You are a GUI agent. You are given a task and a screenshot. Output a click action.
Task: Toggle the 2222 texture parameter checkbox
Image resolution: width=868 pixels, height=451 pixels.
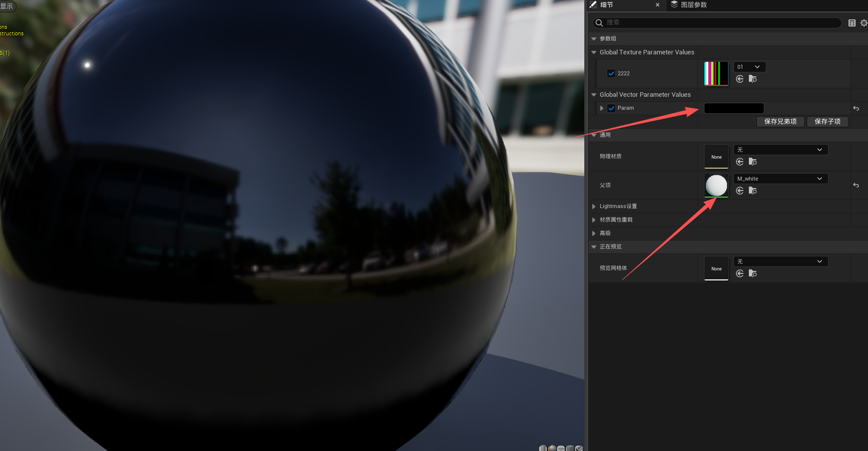pos(611,73)
